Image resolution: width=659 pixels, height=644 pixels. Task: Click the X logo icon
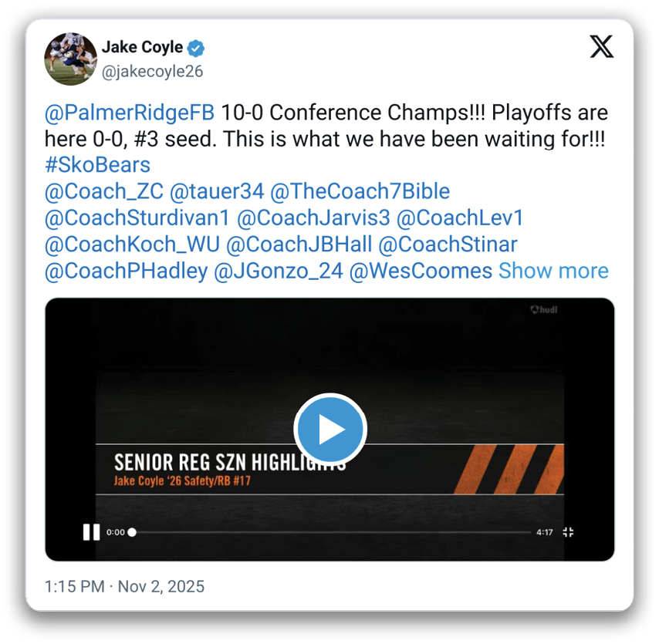[x=602, y=46]
